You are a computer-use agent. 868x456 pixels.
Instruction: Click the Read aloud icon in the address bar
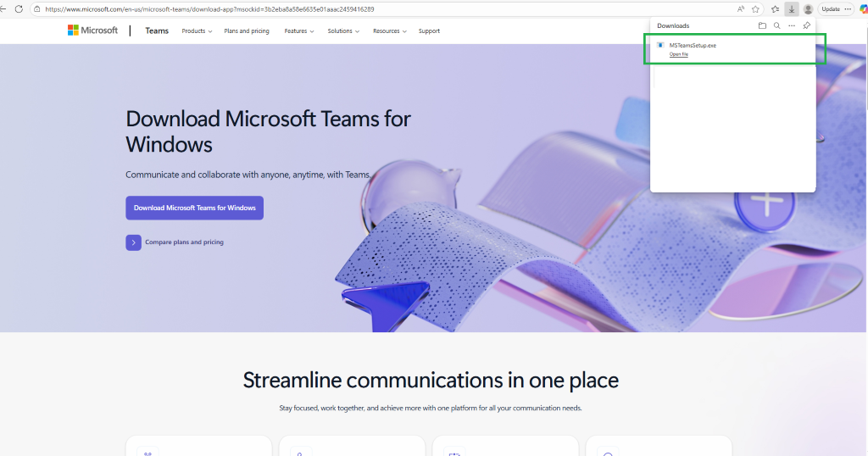(741, 8)
